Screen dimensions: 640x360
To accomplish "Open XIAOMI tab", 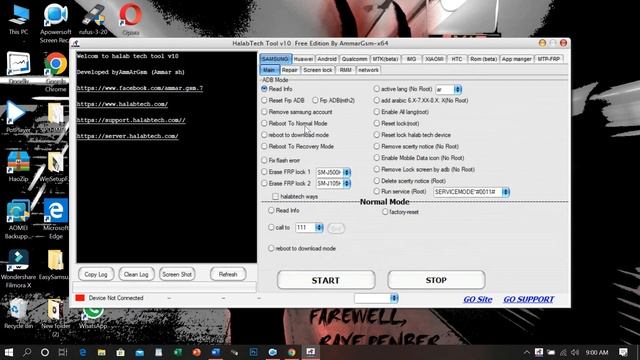I will point(434,59).
